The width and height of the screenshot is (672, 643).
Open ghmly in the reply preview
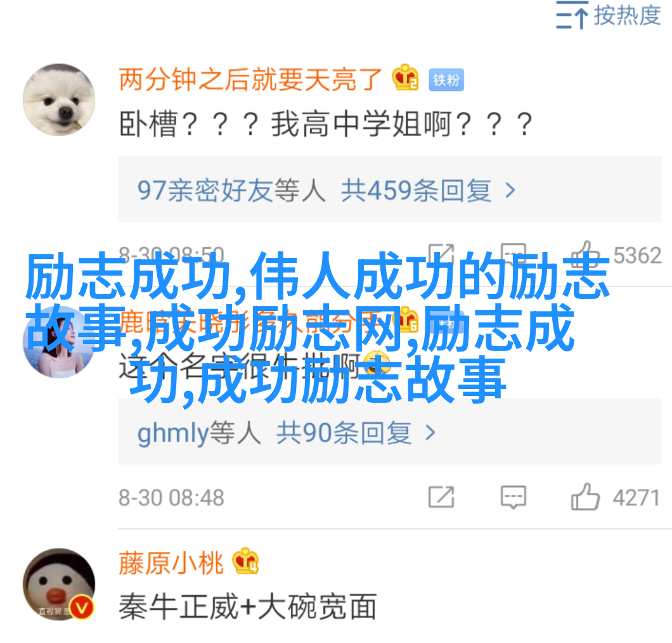pos(172,433)
